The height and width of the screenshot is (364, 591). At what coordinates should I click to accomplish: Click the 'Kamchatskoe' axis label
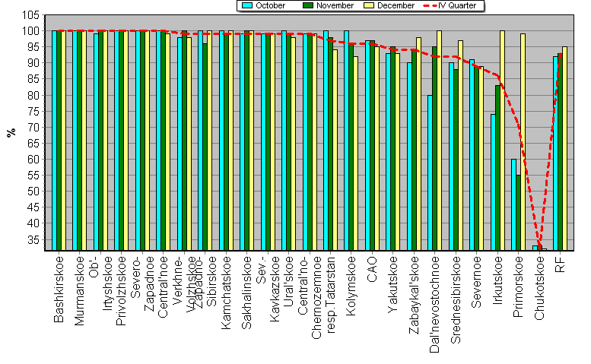226,293
